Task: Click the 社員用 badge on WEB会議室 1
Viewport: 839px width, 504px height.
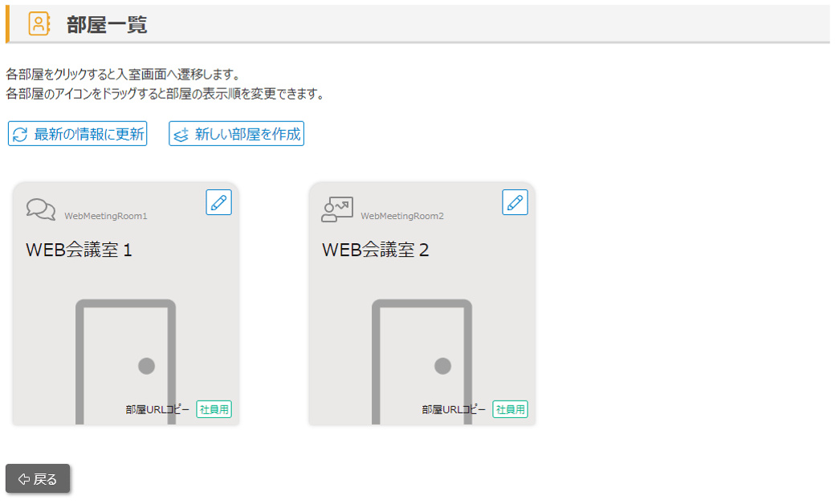Action: click(x=214, y=409)
